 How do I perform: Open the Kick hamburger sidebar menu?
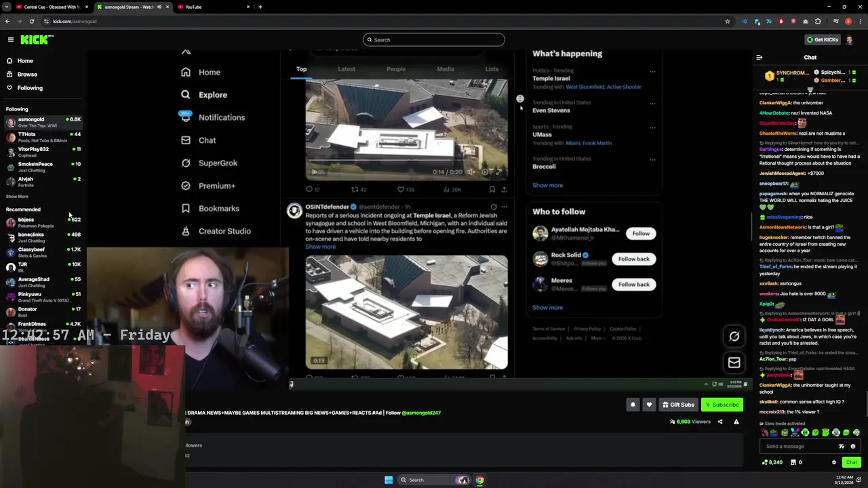tap(10, 40)
